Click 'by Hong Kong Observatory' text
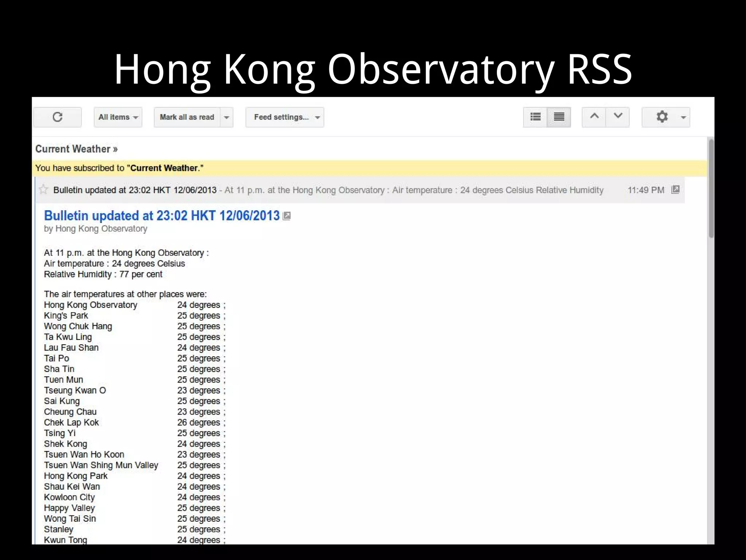746x560 pixels. [x=95, y=229]
